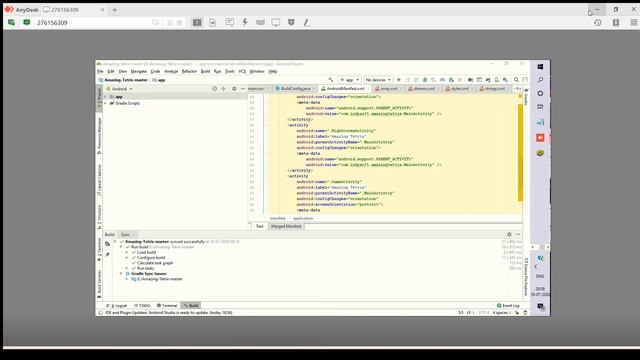640x360 pixels.
Task: Activate AnyDesk whiteboard pen icon
Action: [x=307, y=22]
